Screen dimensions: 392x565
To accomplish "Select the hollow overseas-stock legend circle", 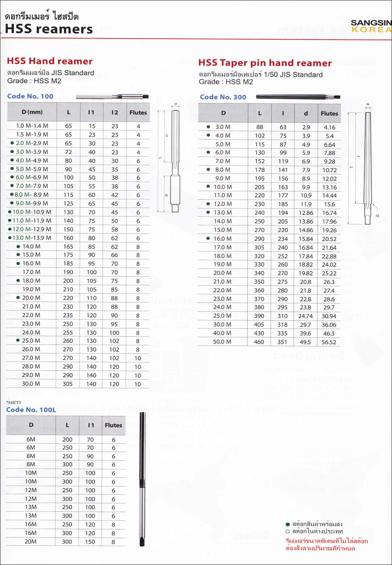I will [288, 532].
